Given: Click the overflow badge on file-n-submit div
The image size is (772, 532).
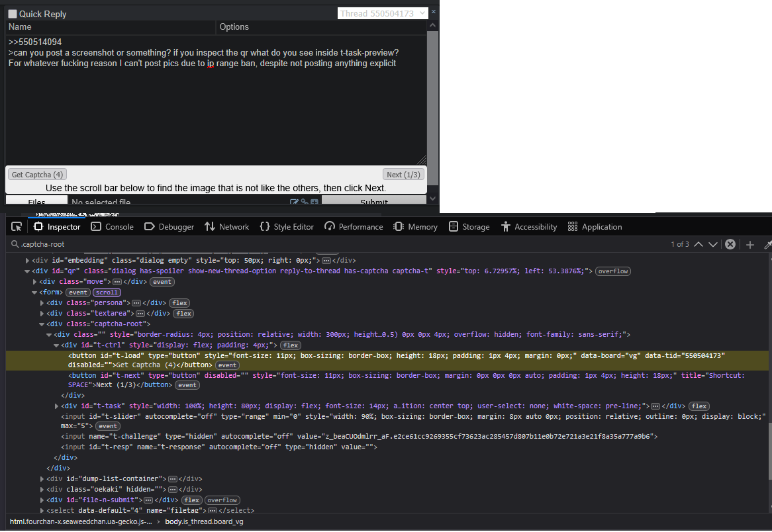Looking at the screenshot, I should (x=222, y=500).
